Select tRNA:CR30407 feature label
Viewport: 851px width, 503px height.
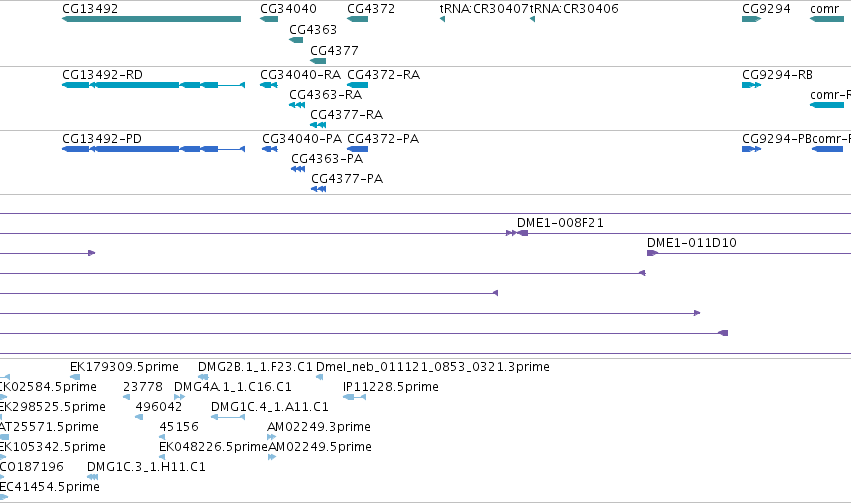(x=484, y=9)
